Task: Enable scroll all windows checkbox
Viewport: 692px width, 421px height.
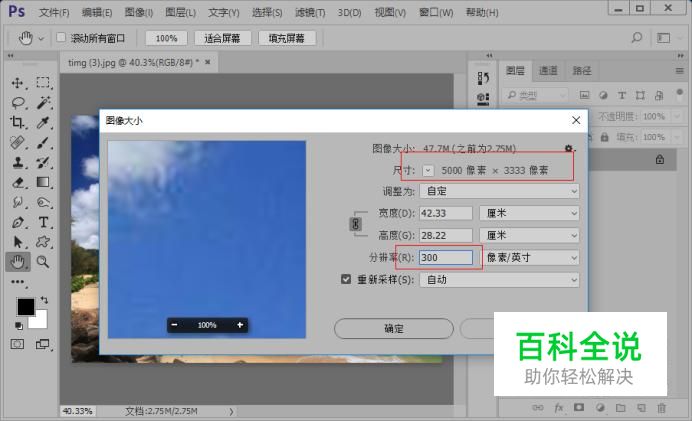Action: [x=61, y=38]
